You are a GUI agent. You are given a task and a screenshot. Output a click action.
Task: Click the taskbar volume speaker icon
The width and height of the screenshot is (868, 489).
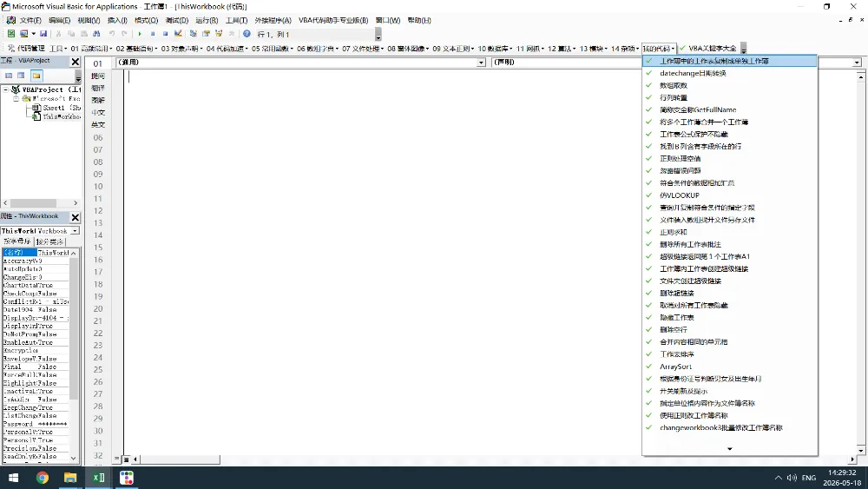tap(792, 478)
